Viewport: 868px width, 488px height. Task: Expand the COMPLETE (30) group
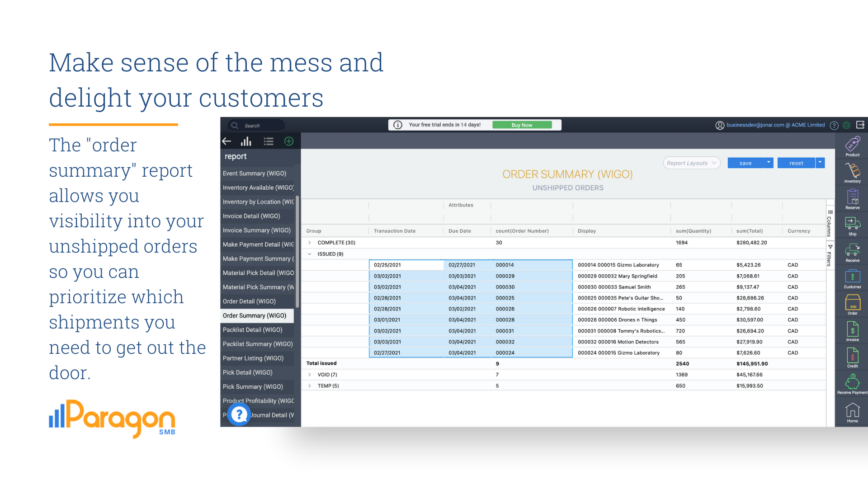point(310,243)
